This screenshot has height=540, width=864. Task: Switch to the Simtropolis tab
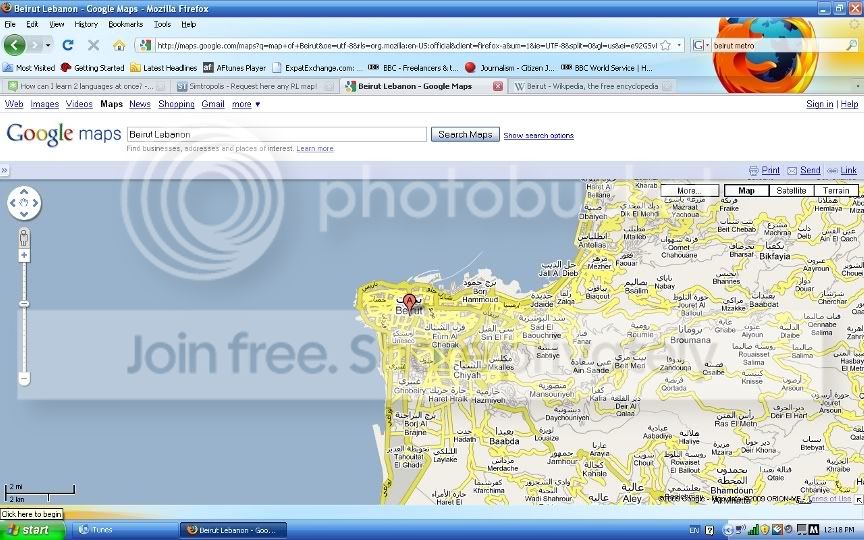coord(254,86)
